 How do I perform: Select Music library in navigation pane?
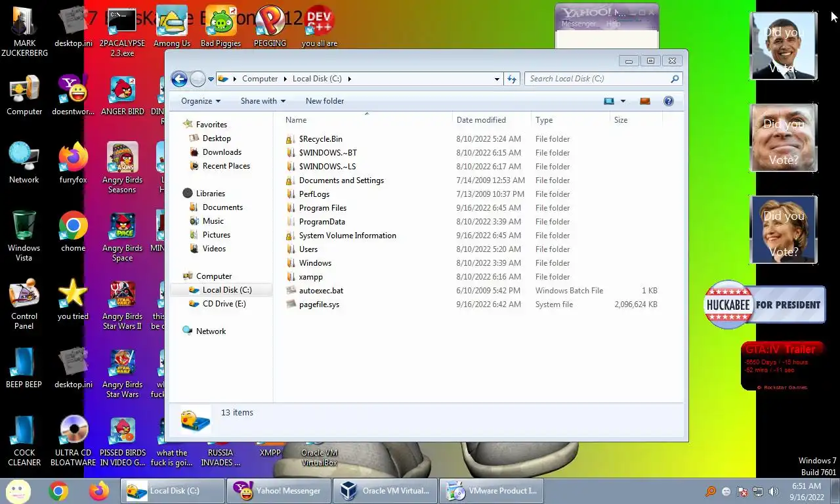pos(213,221)
